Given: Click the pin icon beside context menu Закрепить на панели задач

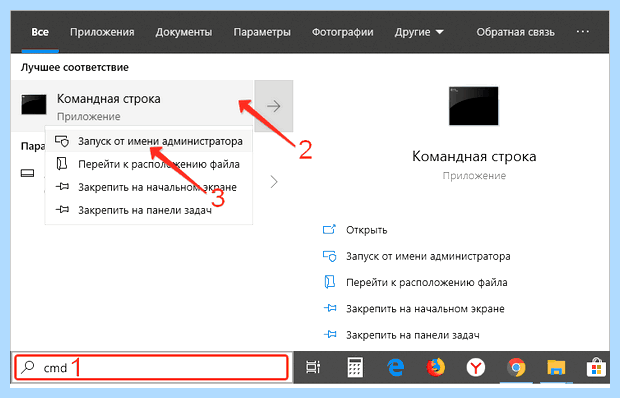Looking at the screenshot, I should click(62, 209).
